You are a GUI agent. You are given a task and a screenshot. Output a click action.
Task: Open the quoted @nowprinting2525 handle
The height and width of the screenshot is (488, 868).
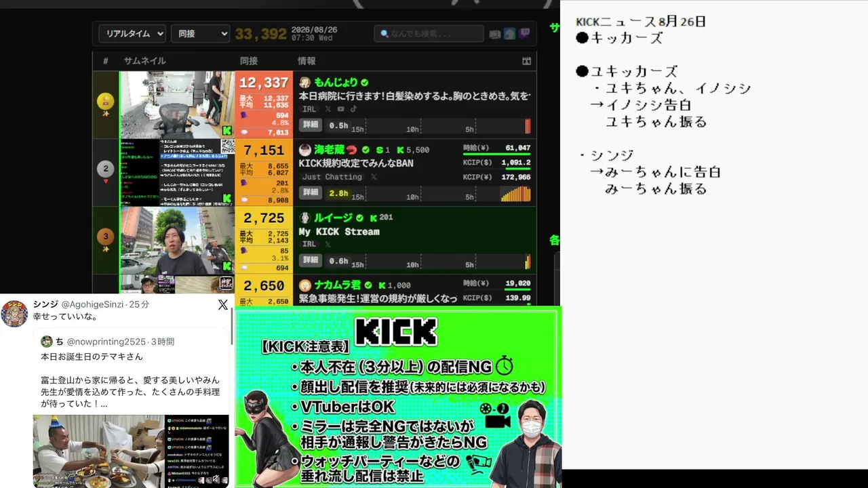[106, 342]
